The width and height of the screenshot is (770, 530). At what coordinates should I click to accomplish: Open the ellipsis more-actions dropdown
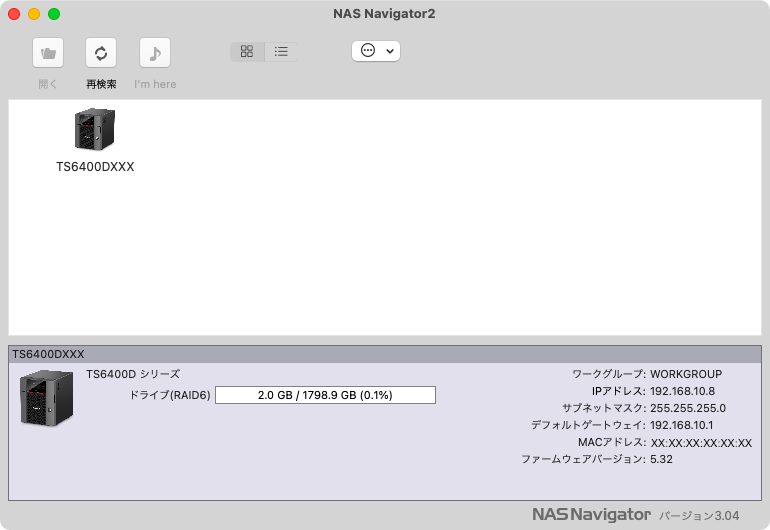click(x=376, y=51)
